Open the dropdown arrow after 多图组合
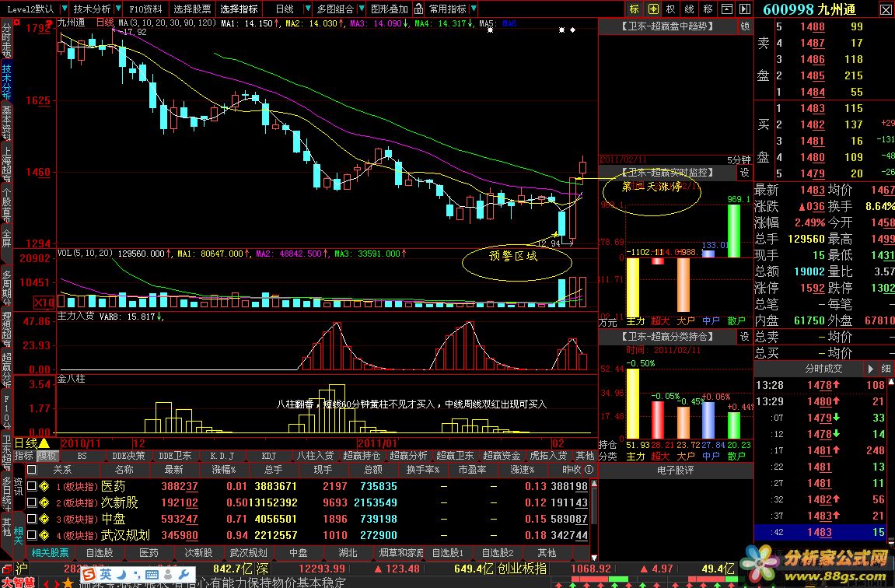The image size is (895, 588). click(x=362, y=9)
